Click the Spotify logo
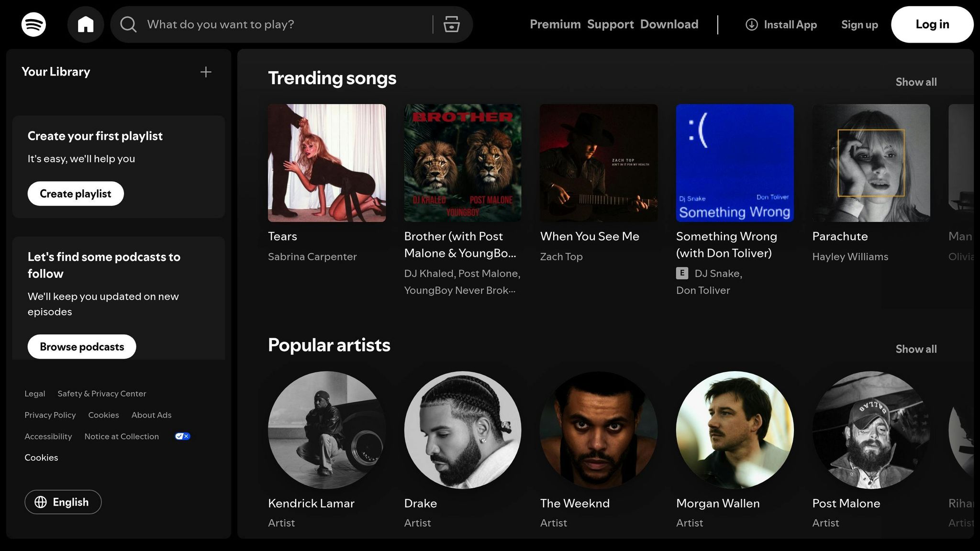The image size is (980, 551). coord(33,24)
